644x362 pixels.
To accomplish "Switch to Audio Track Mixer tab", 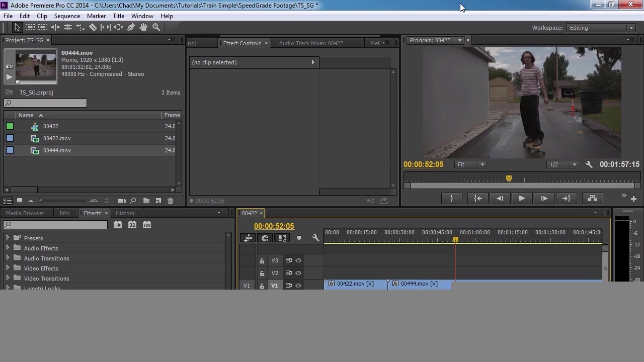I will coord(311,43).
